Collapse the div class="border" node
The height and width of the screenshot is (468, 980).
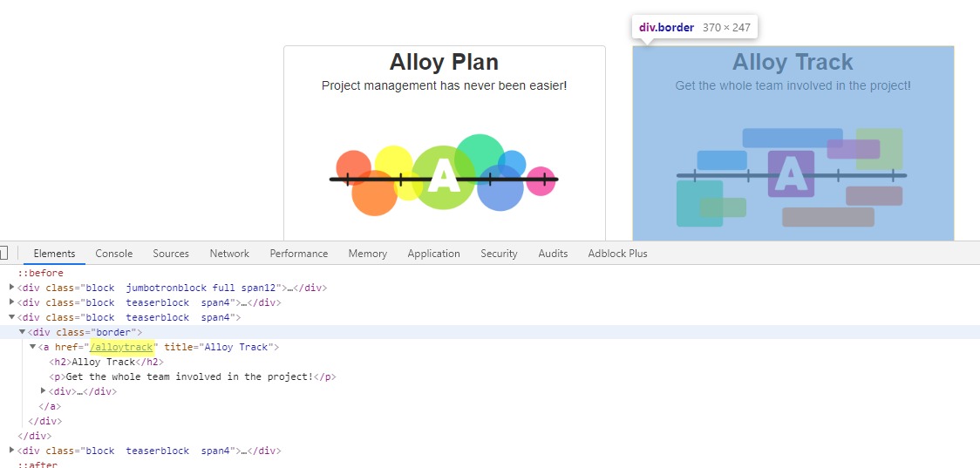(x=23, y=332)
